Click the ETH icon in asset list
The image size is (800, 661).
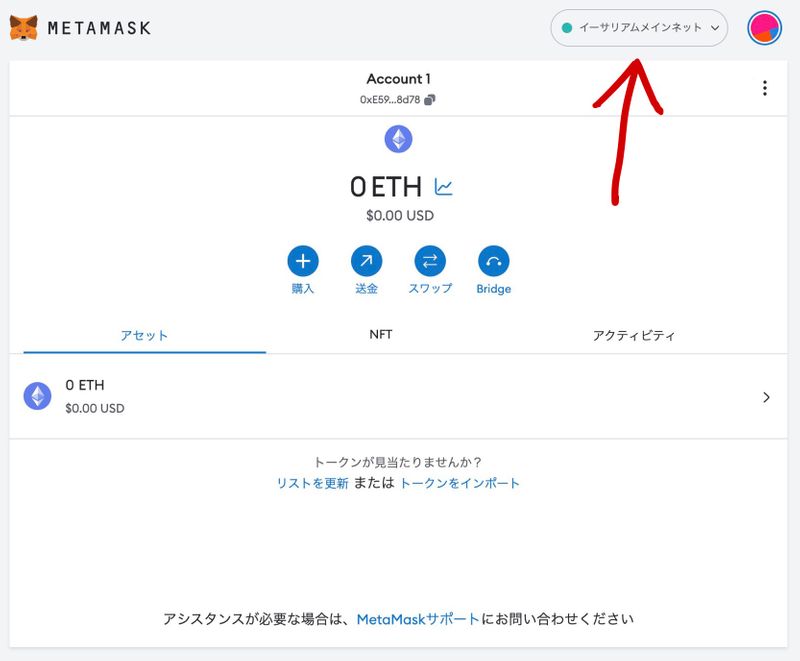pos(37,396)
